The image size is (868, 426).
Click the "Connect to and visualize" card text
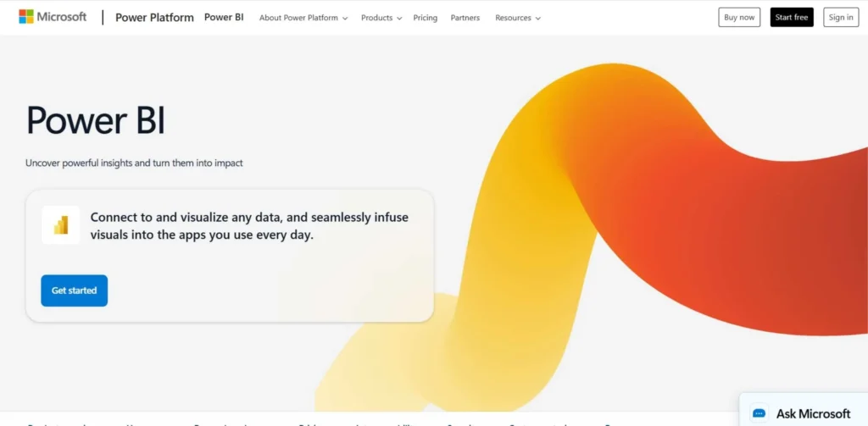249,226
